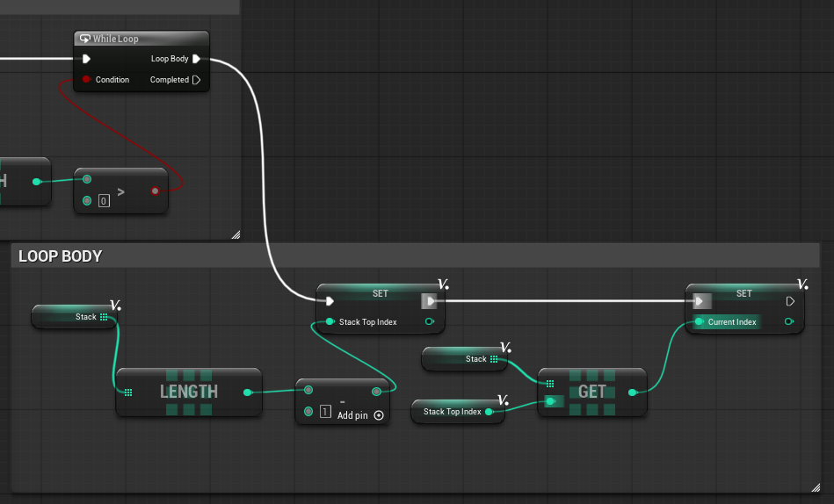
Task: Edit the 1 value field on subtract node
Action: 325,412
